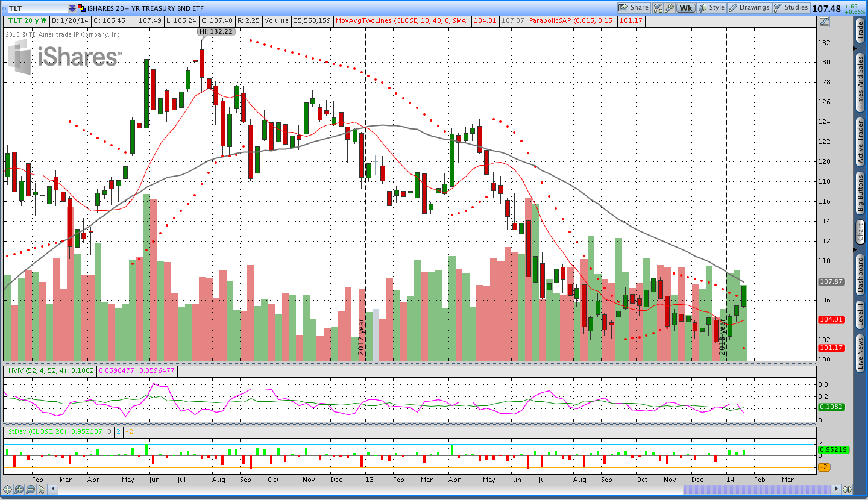The height and width of the screenshot is (500, 868).
Task: Click the red 101.17 price axis tag
Action: (832, 348)
